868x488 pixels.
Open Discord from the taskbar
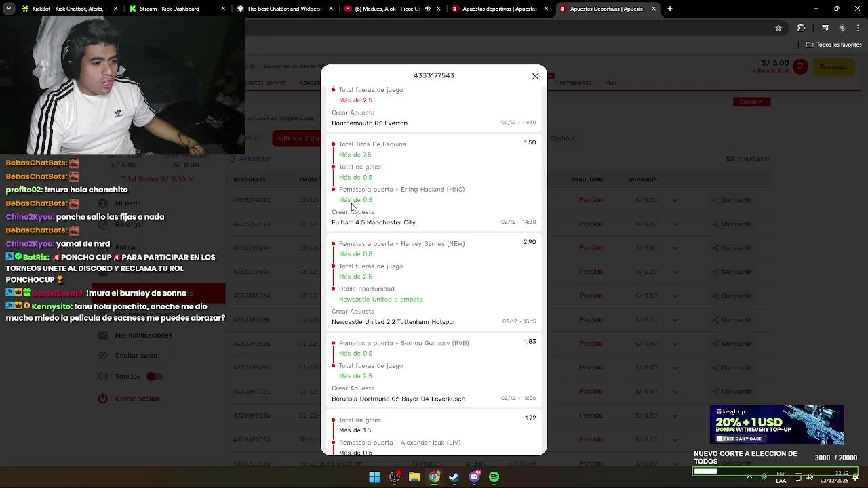(x=474, y=477)
